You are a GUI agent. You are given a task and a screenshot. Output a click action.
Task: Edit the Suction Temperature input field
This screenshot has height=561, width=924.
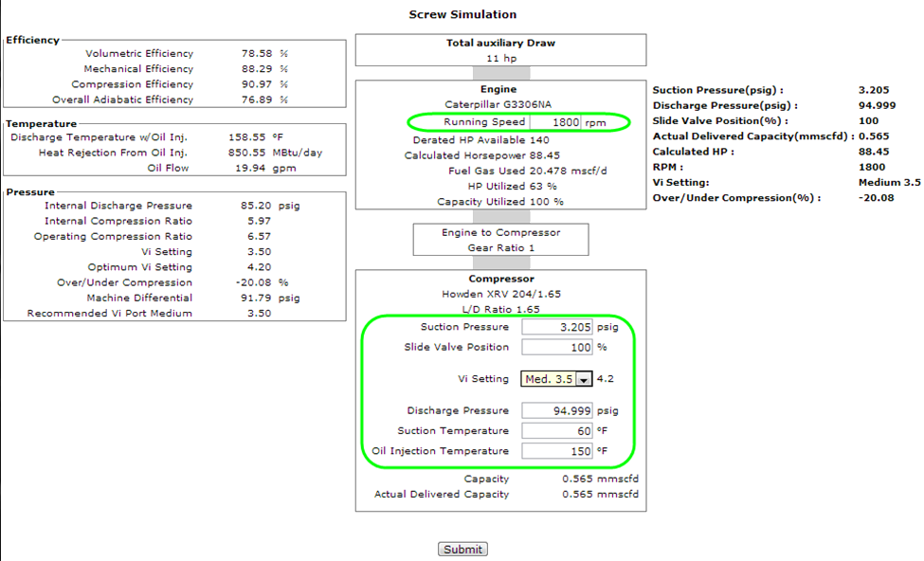[557, 431]
